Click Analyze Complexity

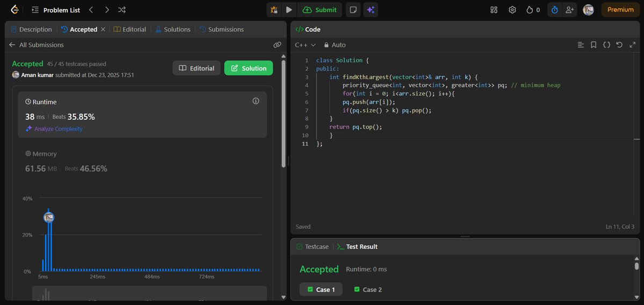pos(54,129)
